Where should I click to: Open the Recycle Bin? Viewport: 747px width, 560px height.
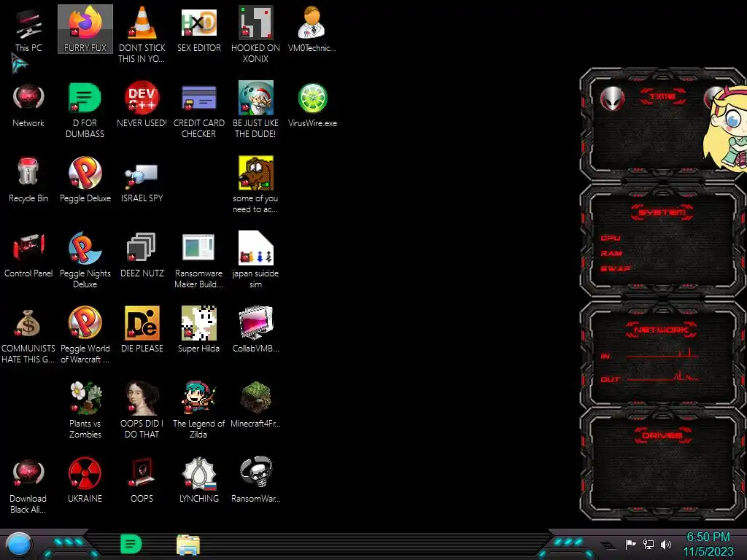pyautogui.click(x=28, y=180)
